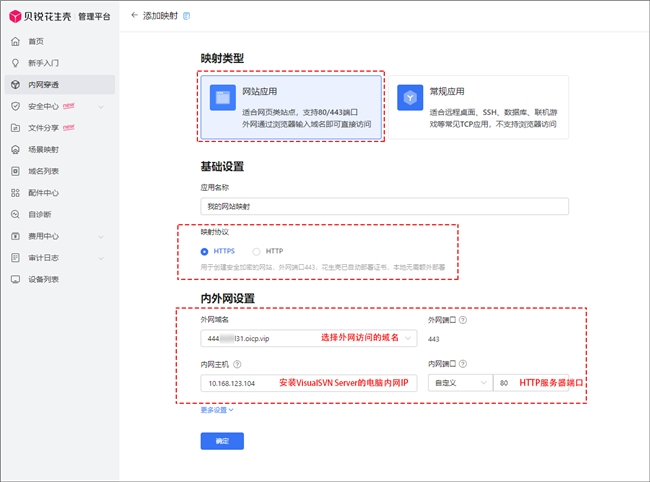Click the 内网端口 help question mark

(463, 363)
